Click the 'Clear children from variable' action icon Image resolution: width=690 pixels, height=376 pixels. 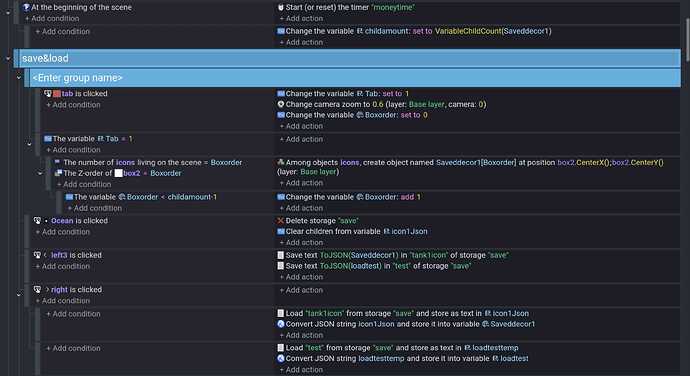coord(281,231)
